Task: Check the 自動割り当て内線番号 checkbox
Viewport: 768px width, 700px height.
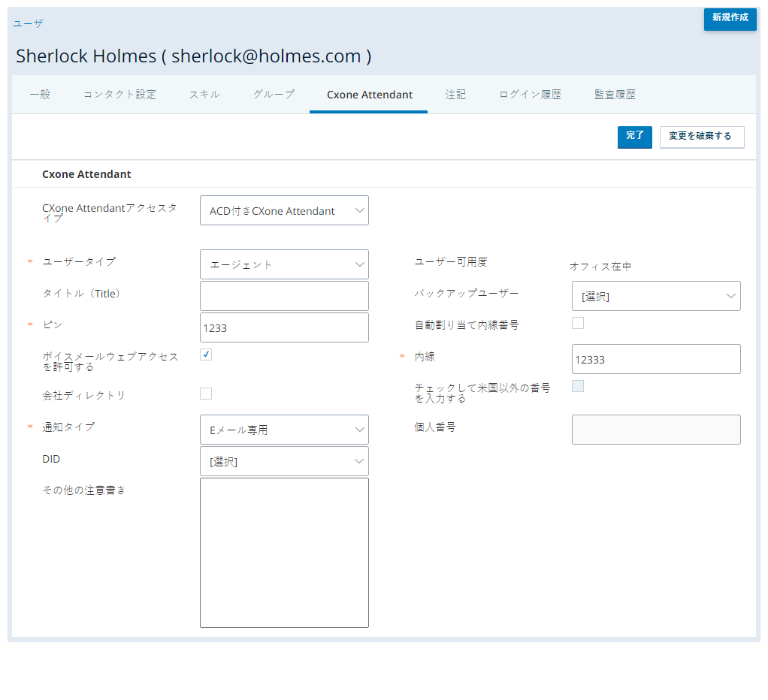Action: [578, 323]
